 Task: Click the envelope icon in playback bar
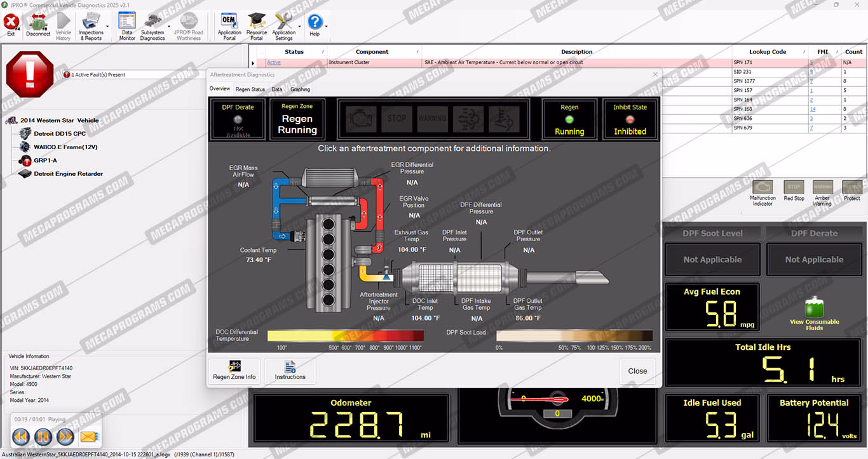click(88, 437)
